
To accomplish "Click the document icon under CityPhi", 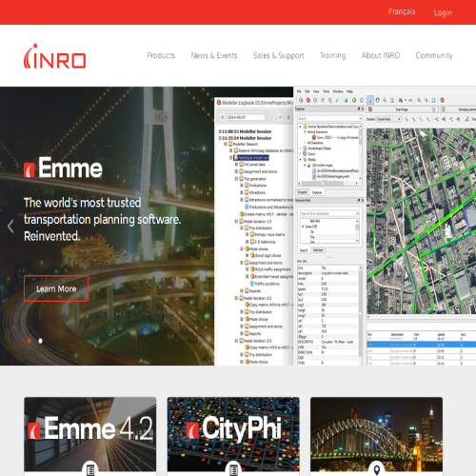I will click(233, 469).
